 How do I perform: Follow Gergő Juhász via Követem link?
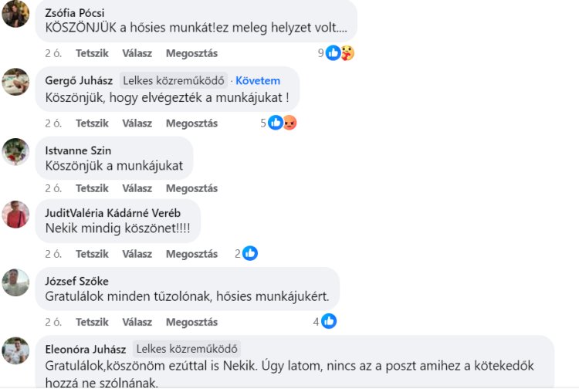(x=258, y=80)
